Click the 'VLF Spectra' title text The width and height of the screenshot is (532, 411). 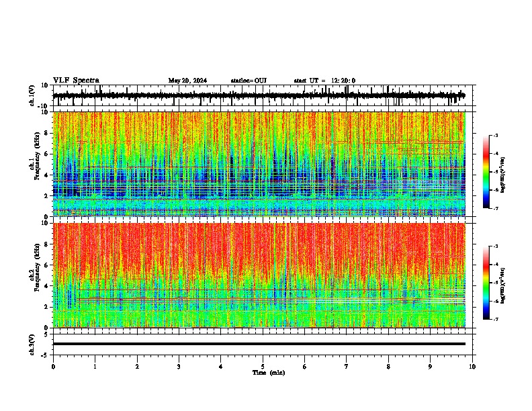coord(76,81)
